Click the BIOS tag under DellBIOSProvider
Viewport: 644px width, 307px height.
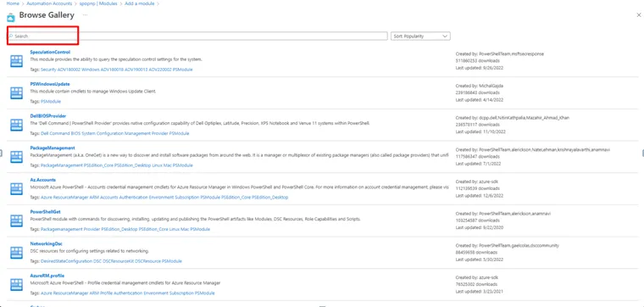76,133
